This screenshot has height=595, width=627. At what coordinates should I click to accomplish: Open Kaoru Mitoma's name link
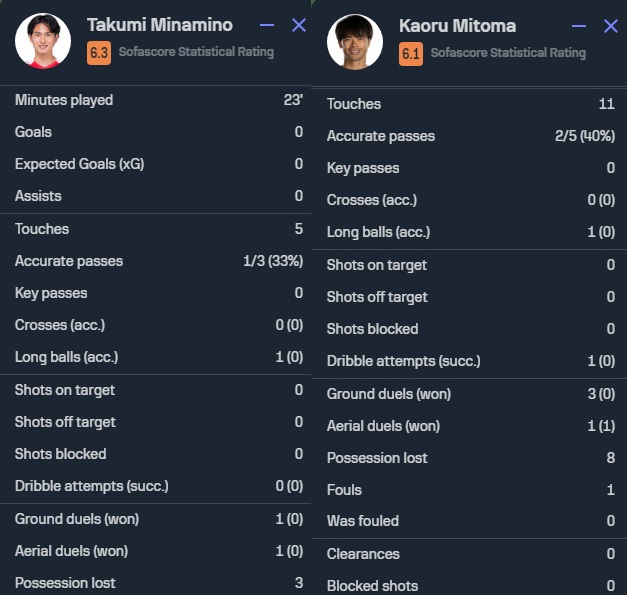pyautogui.click(x=457, y=25)
